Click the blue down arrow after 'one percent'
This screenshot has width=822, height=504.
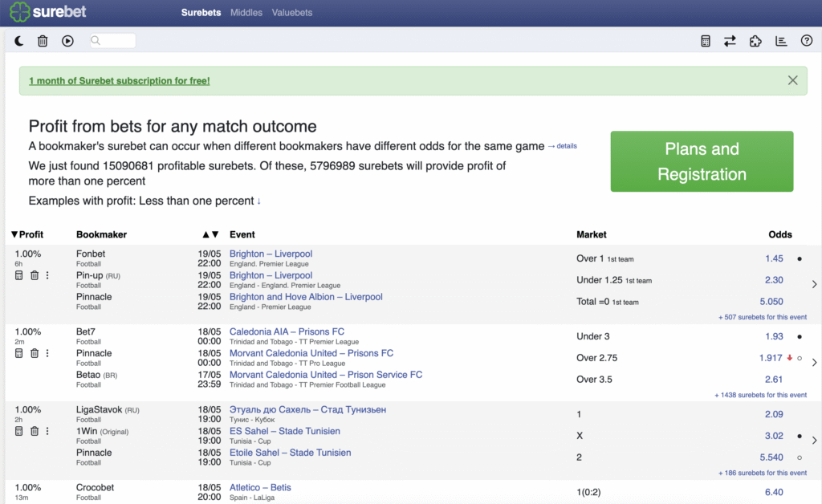click(258, 201)
